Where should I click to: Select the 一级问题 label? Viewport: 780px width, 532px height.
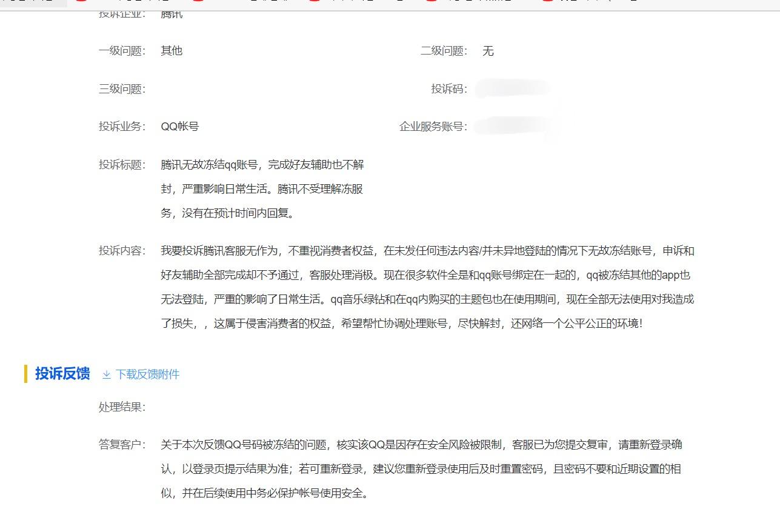tap(122, 51)
